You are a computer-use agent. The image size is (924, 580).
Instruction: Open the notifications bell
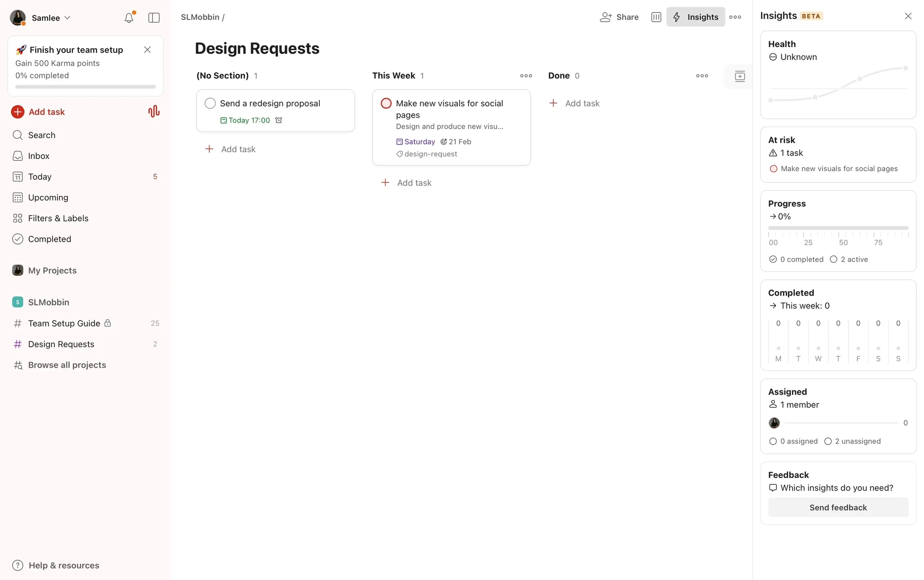128,18
